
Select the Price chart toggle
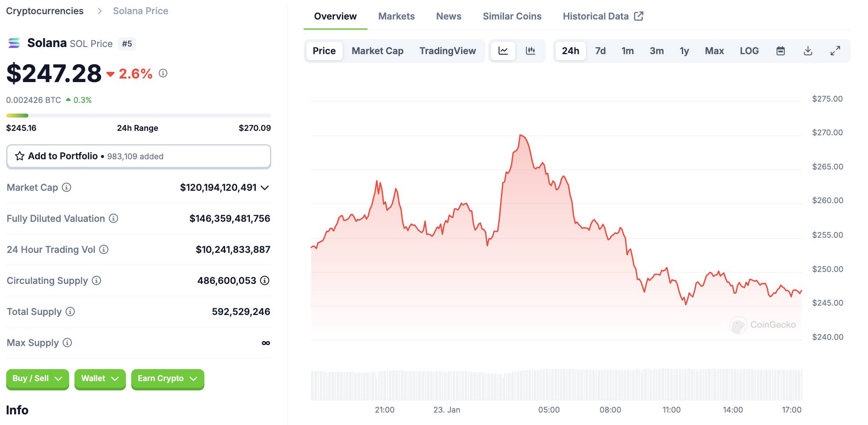tap(324, 51)
